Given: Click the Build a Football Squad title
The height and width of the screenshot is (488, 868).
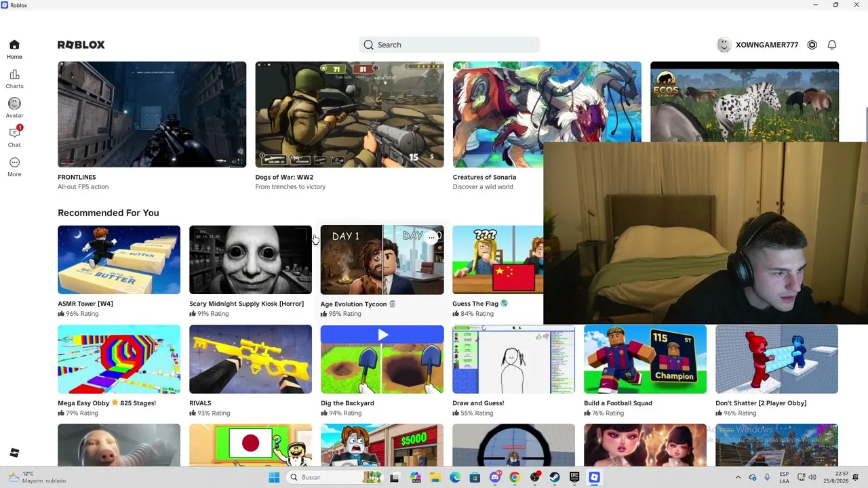Looking at the screenshot, I should click(x=618, y=403).
